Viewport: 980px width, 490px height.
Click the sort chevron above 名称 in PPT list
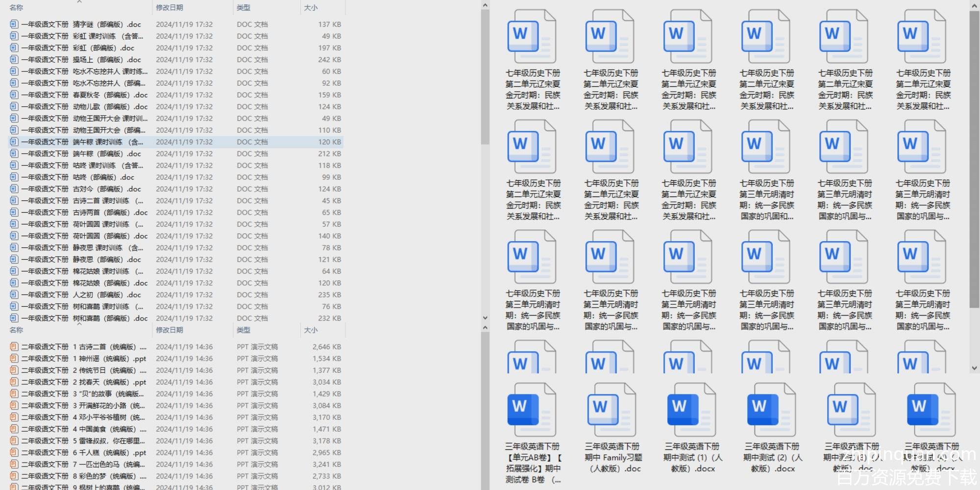[79, 324]
